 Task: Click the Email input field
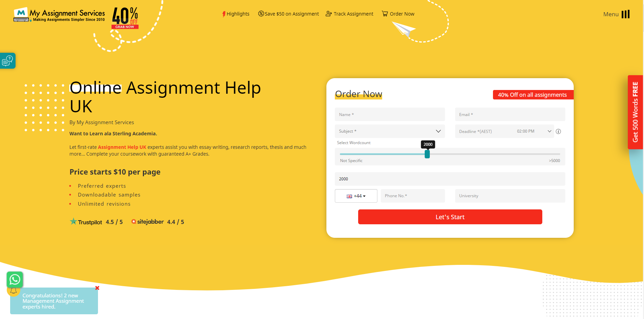click(510, 114)
